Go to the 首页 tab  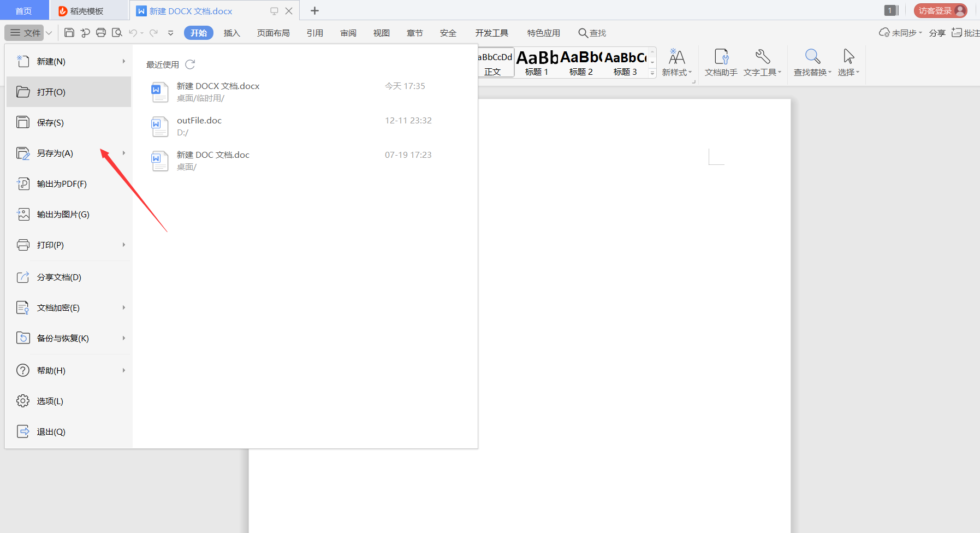coord(23,11)
